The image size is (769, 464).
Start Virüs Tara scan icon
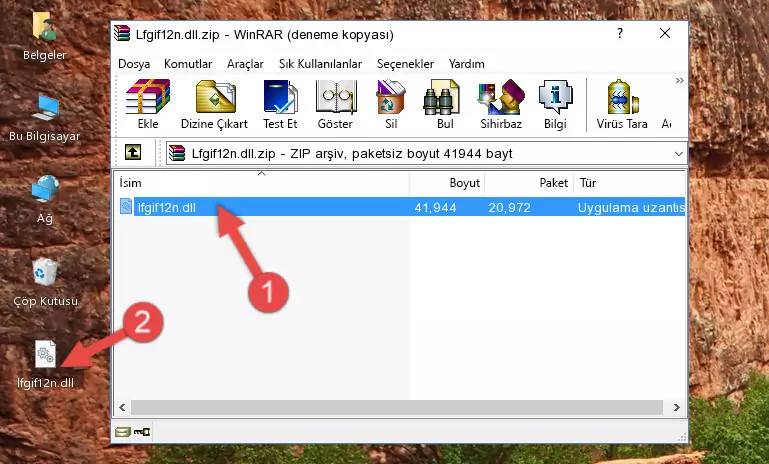click(622, 104)
